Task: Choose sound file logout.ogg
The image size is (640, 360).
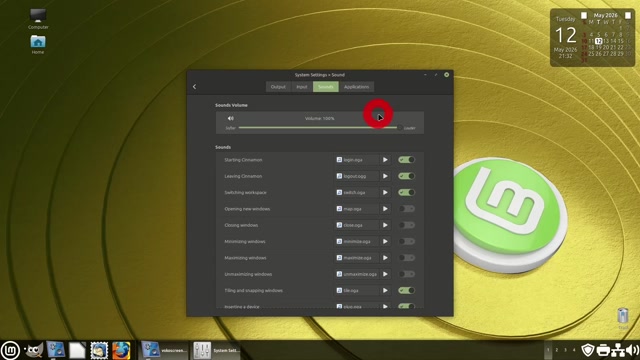Action: (357, 176)
